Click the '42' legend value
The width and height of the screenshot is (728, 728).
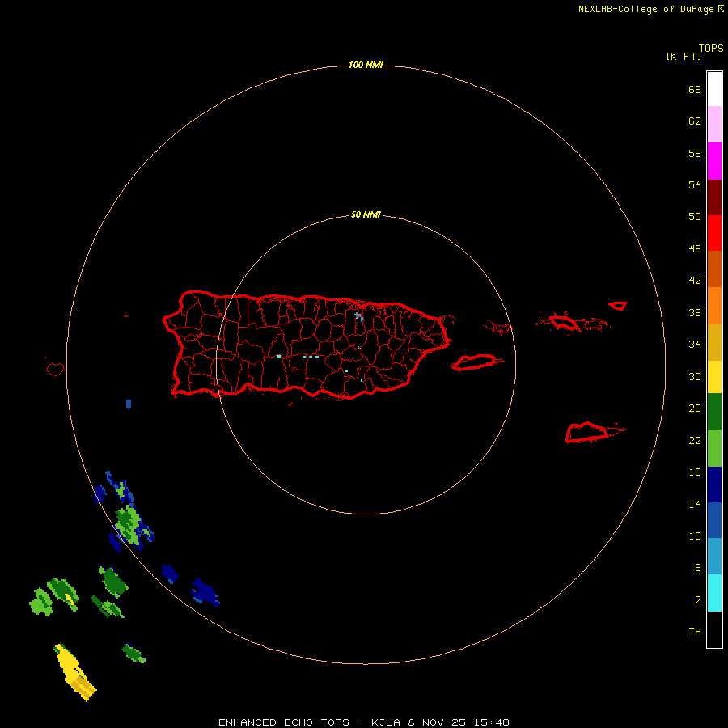(x=695, y=281)
